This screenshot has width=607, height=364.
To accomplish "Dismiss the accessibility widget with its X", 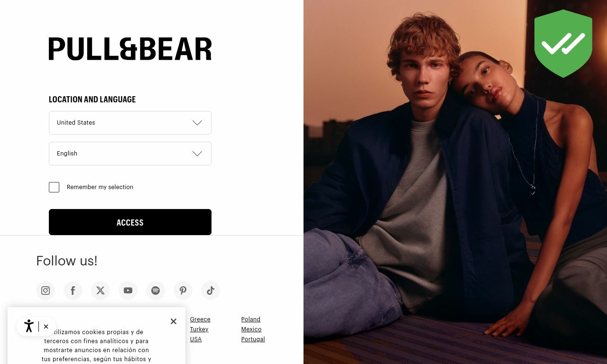I will click(46, 327).
